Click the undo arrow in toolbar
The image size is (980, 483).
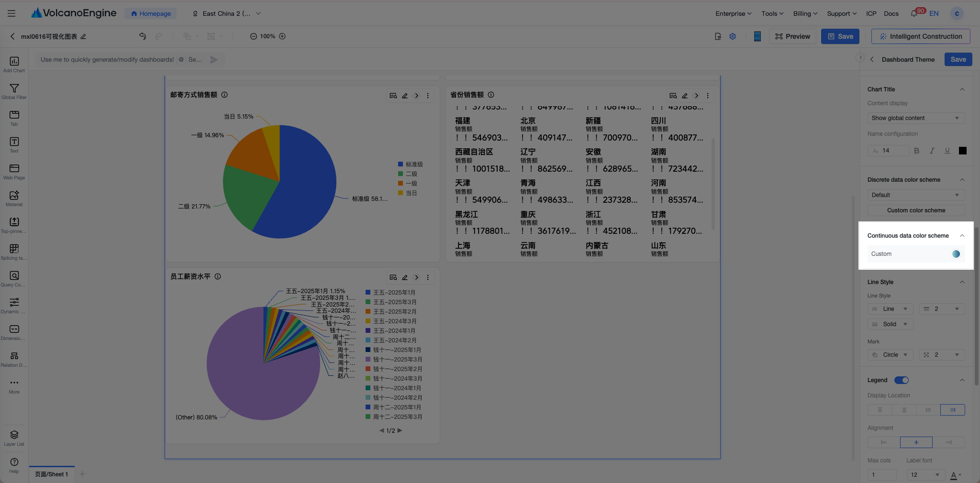142,36
